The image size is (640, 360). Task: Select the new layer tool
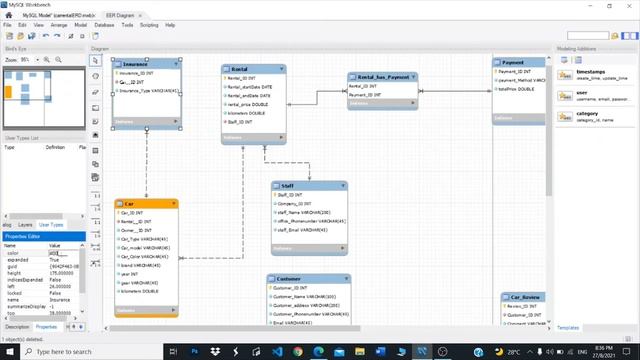pyautogui.click(x=96, y=108)
